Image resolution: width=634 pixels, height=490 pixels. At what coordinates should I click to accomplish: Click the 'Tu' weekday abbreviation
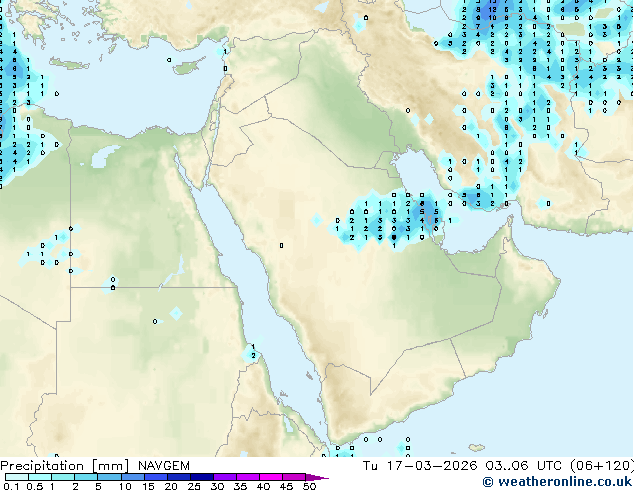370,466
